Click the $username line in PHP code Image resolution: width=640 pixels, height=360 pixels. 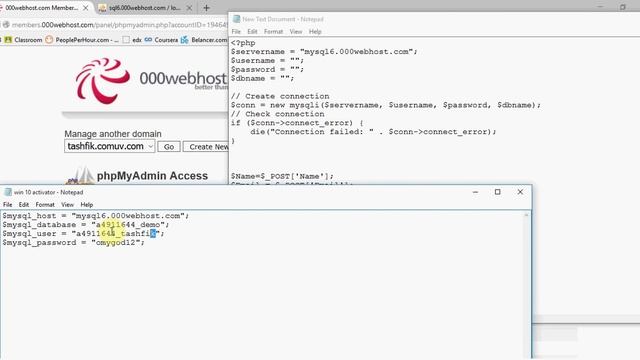(267, 60)
